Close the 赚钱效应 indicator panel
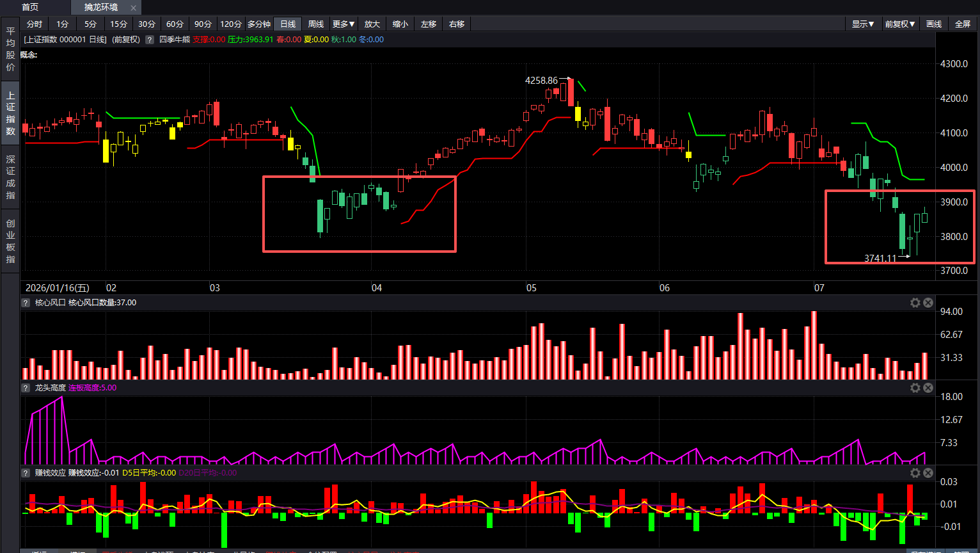The width and height of the screenshot is (980, 553). click(928, 473)
